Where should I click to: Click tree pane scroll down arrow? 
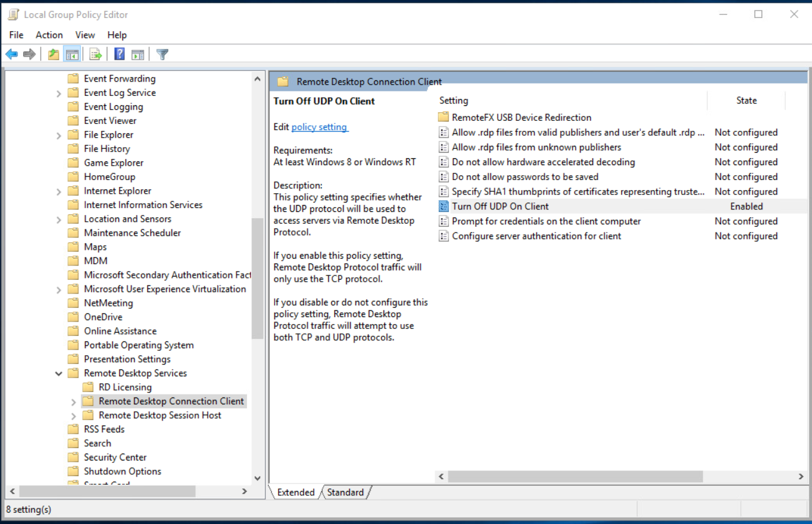258,478
